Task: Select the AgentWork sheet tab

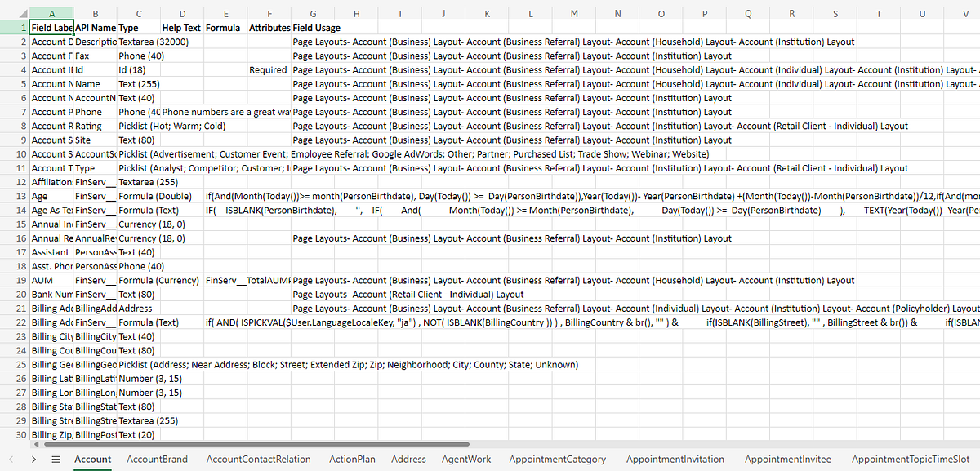Action: [465, 459]
